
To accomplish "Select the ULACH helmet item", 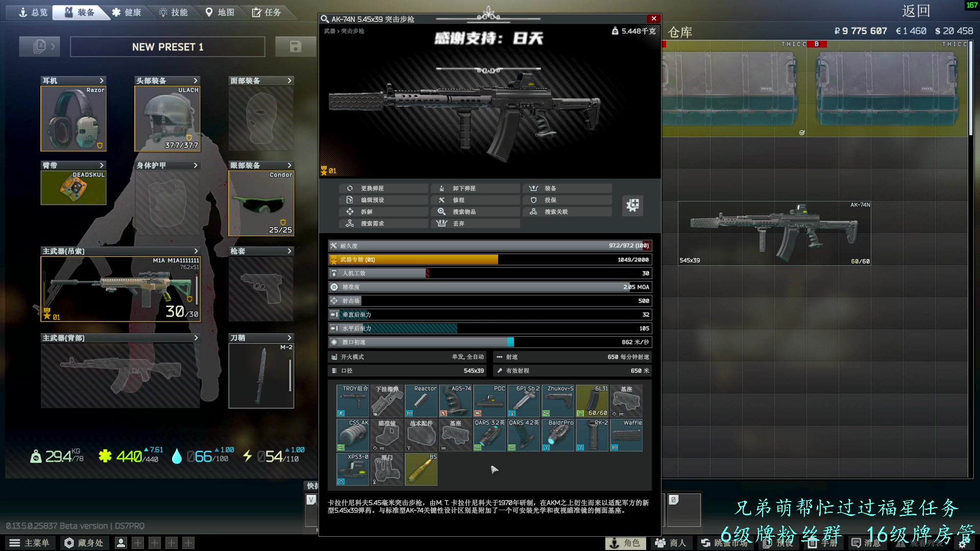I will 167,118.
